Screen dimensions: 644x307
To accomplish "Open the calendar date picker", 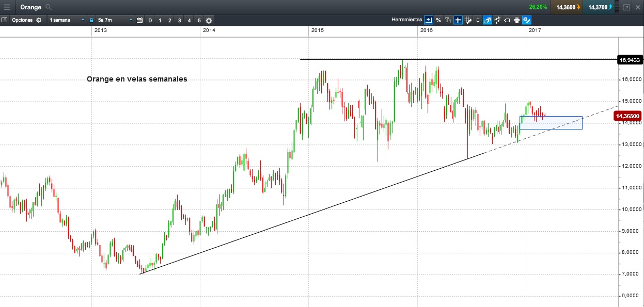I will point(139,20).
